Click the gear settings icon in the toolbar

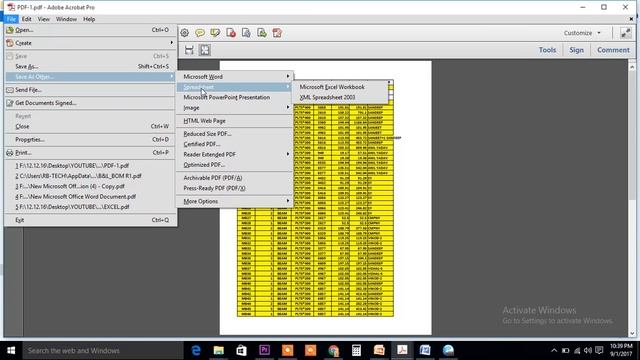184,33
